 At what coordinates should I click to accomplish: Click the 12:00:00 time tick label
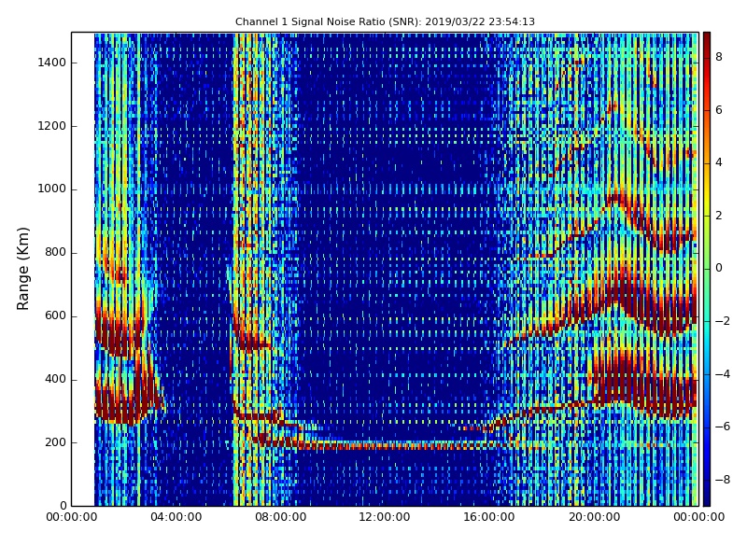385,517
